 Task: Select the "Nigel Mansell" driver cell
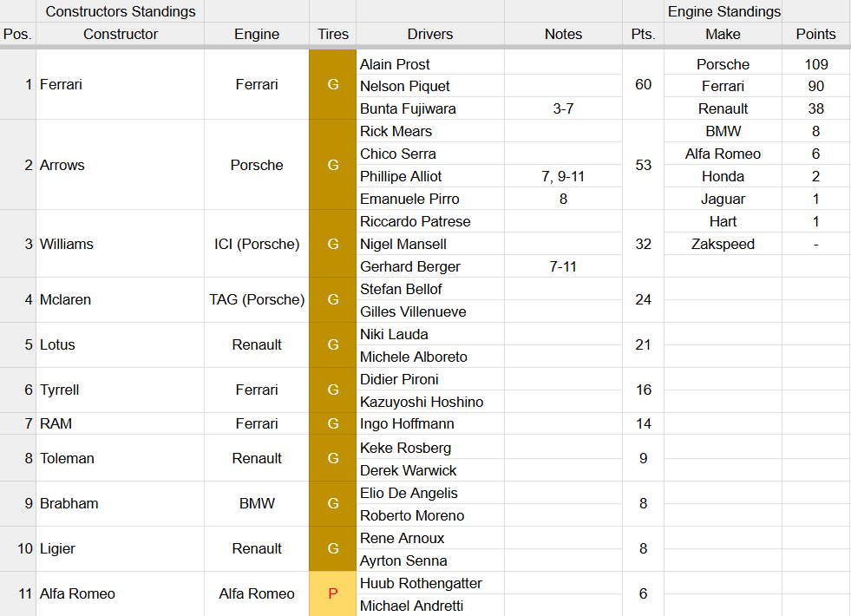coord(430,244)
